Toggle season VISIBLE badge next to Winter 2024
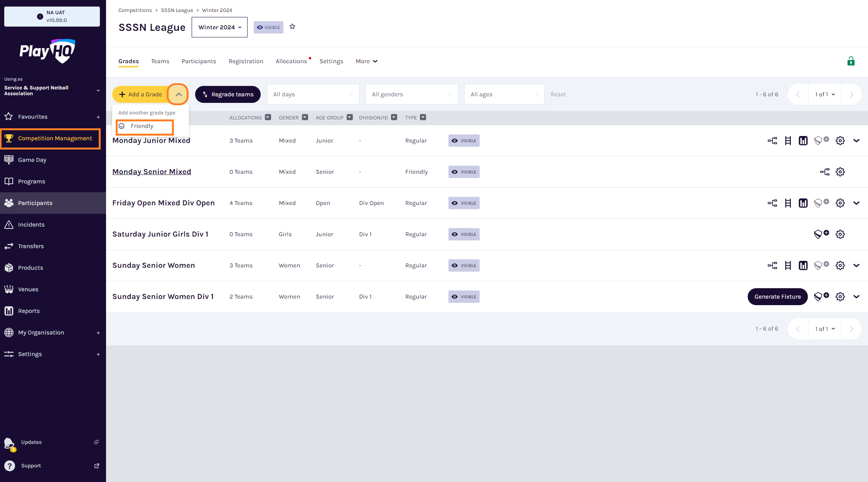Viewport: 868px width, 482px height. click(x=268, y=27)
